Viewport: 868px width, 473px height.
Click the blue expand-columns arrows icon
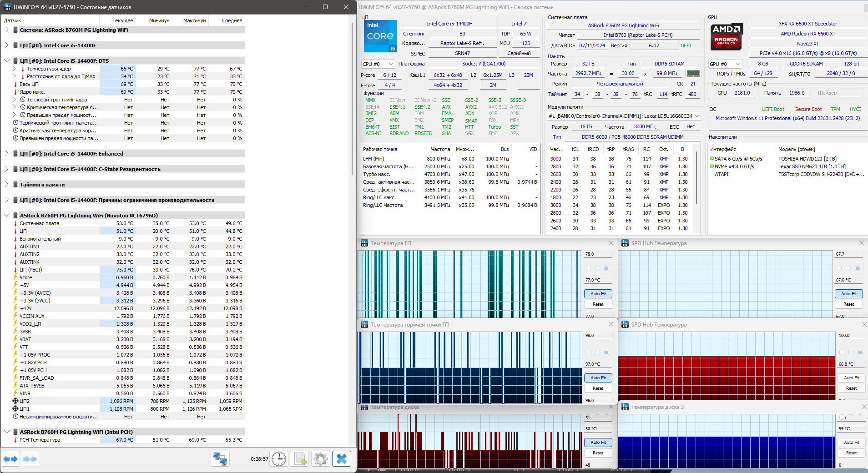[11, 459]
